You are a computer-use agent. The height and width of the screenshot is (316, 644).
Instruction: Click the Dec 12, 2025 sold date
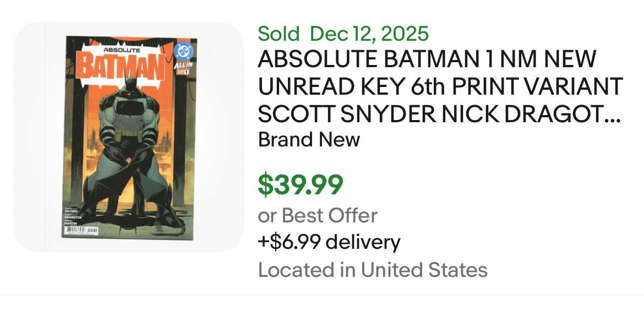click(x=369, y=34)
